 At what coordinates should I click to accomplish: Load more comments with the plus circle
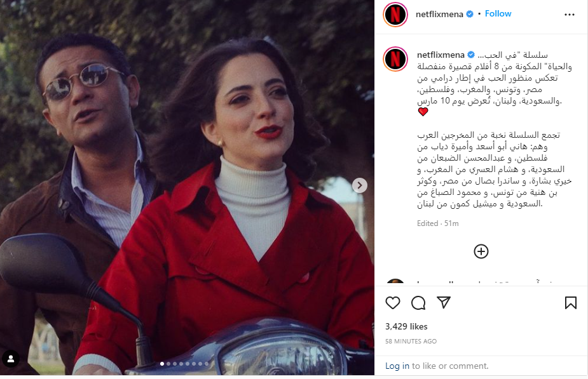click(481, 251)
